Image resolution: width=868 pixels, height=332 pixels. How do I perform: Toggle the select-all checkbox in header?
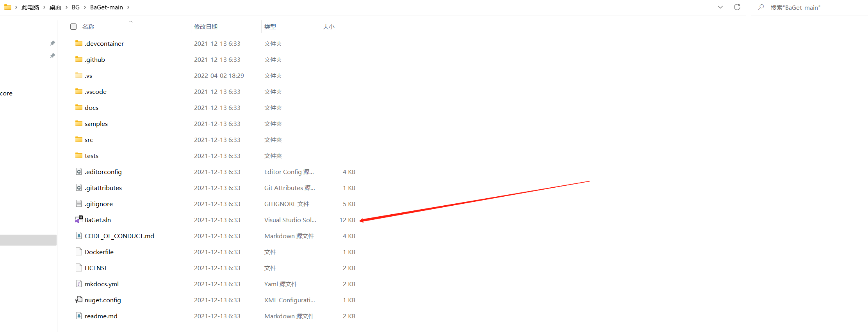coord(73,27)
